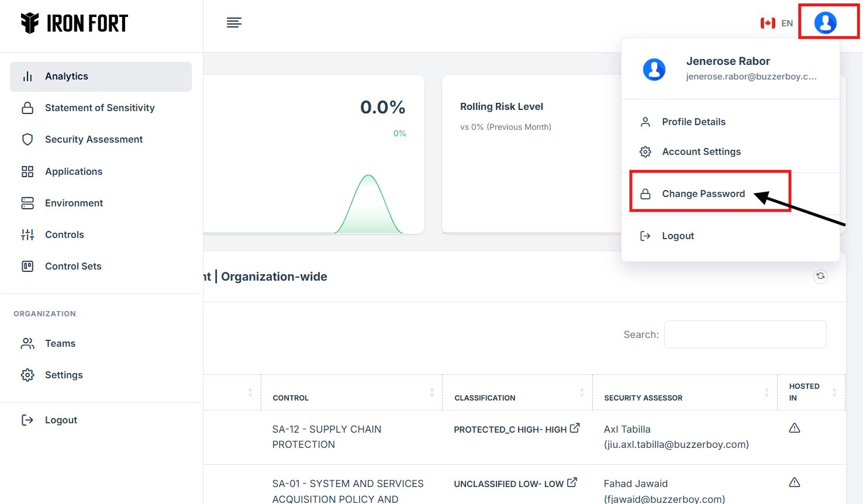Open the user avatar profile menu
This screenshot has height=504, width=863.
(x=825, y=23)
